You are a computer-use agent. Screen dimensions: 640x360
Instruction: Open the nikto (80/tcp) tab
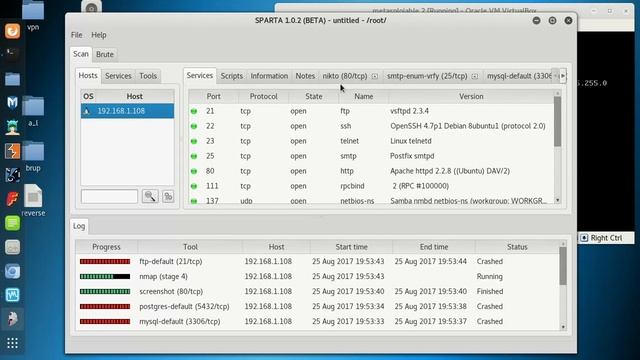tap(344, 76)
